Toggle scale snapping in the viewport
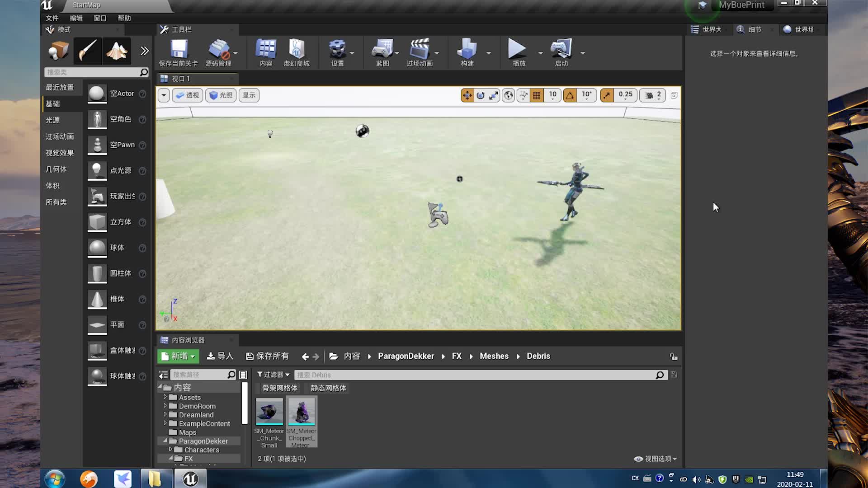 tap(607, 95)
